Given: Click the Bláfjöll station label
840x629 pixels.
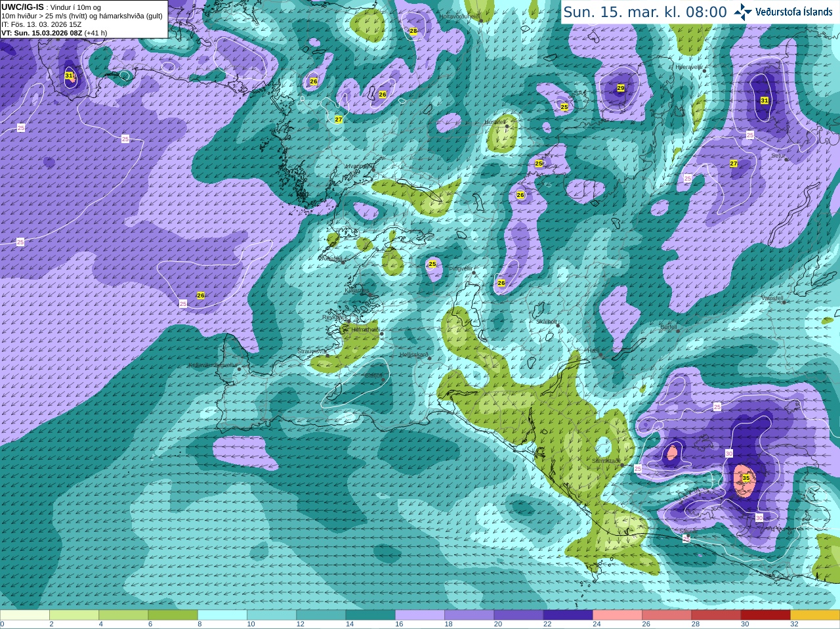Looking at the screenshot, I should point(373,376).
